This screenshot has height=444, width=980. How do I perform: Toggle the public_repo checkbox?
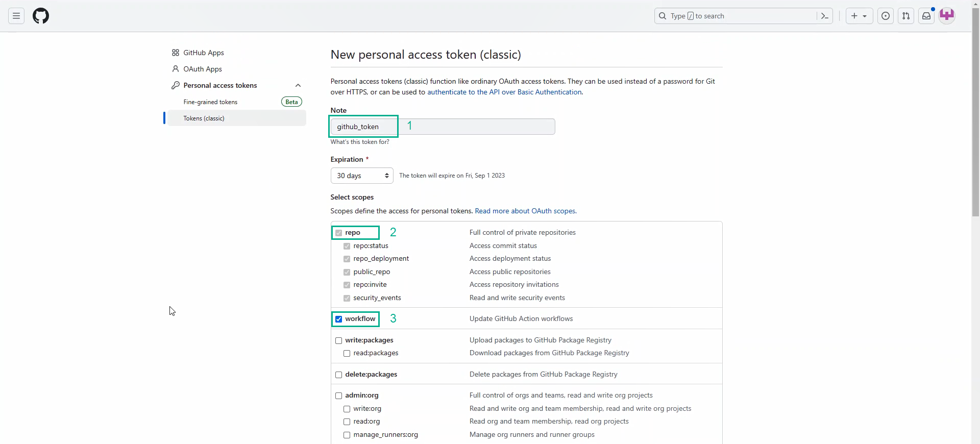click(x=347, y=272)
